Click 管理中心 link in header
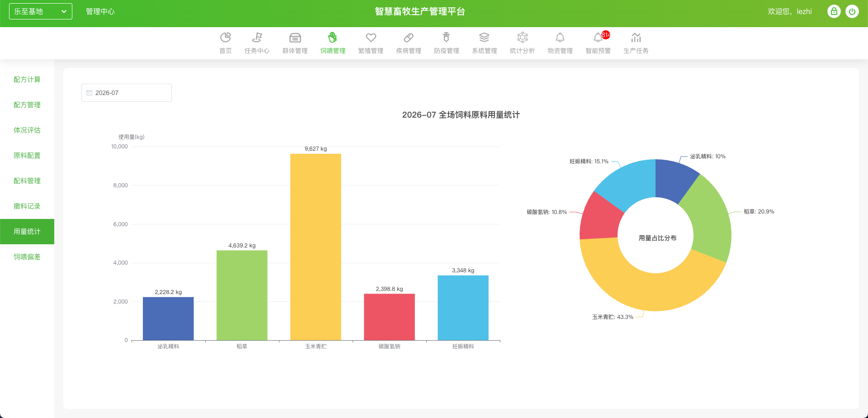The width and height of the screenshot is (868, 418). [x=100, y=11]
